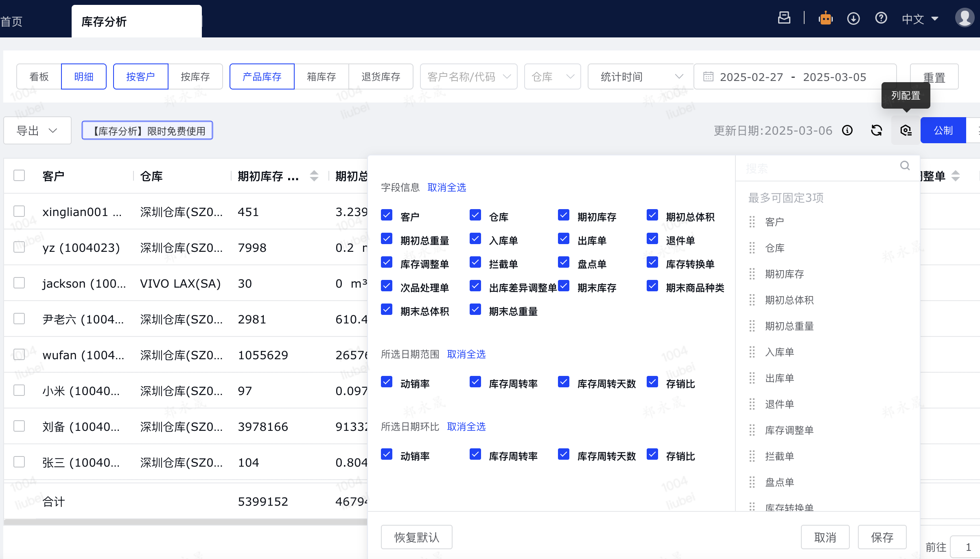Click the search magnifier icon in column panel
The height and width of the screenshot is (559, 980).
[x=905, y=166]
